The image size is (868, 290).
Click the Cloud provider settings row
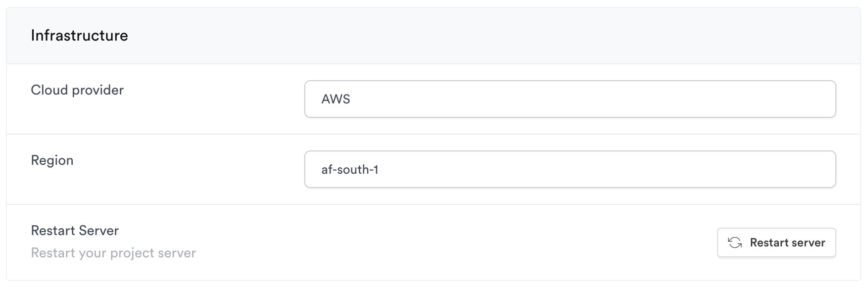tap(434, 99)
